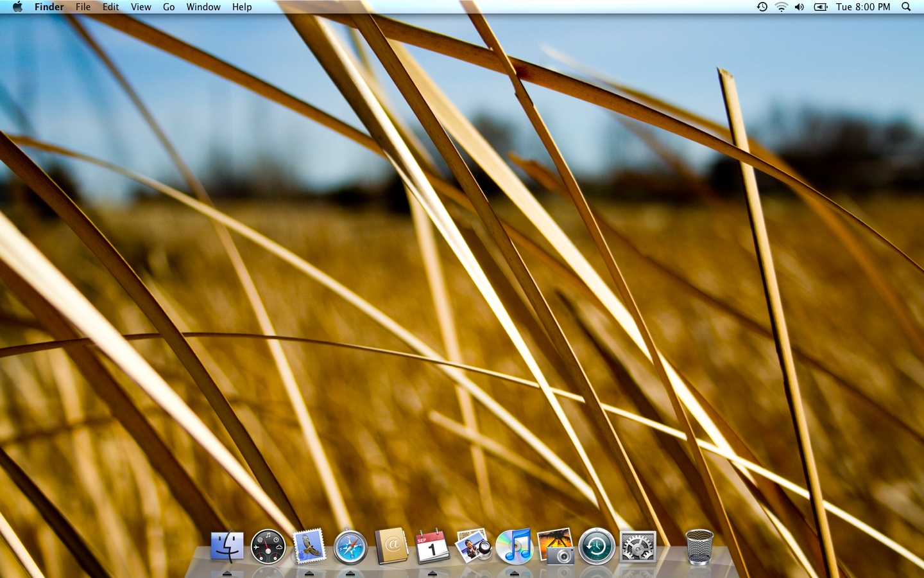Screen dimensions: 924x578
Task: Open iTunes from the Dock
Action: point(514,547)
